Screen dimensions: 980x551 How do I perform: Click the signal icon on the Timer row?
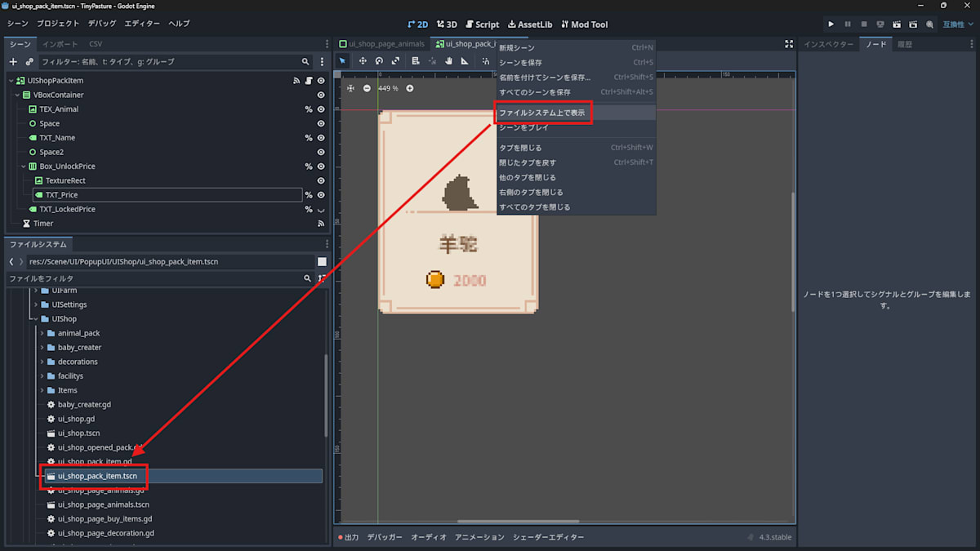click(x=321, y=224)
